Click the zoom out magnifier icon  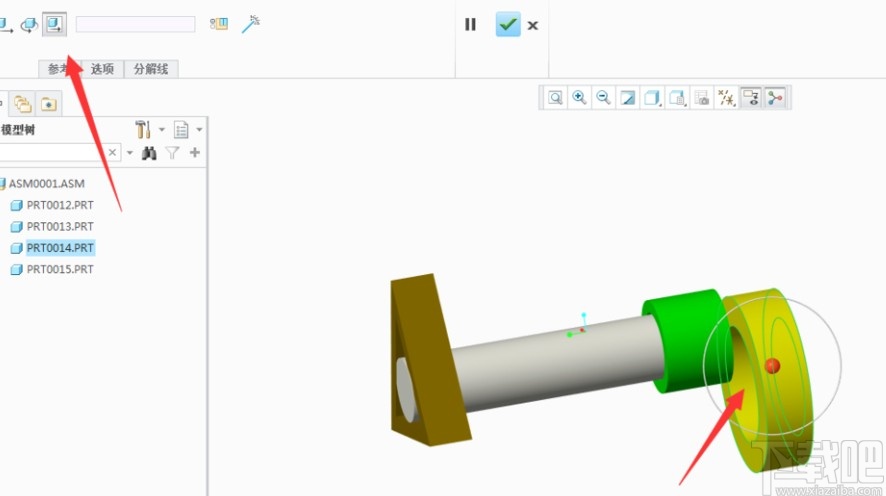(603, 98)
